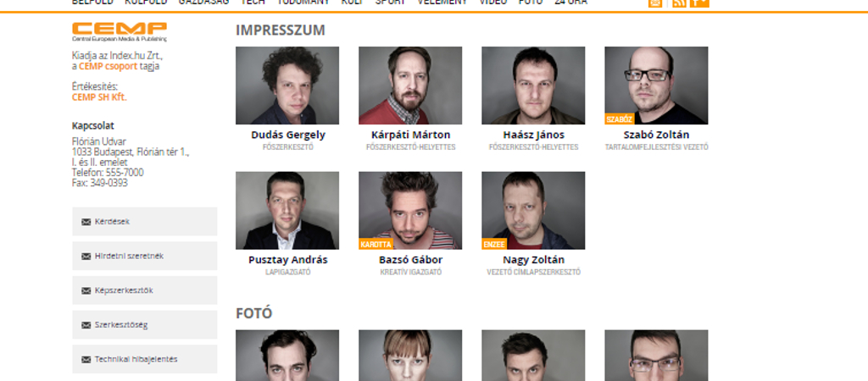Viewport: 868px width, 381px height.
Task: Click the CEMP logo
Action: coord(119,31)
